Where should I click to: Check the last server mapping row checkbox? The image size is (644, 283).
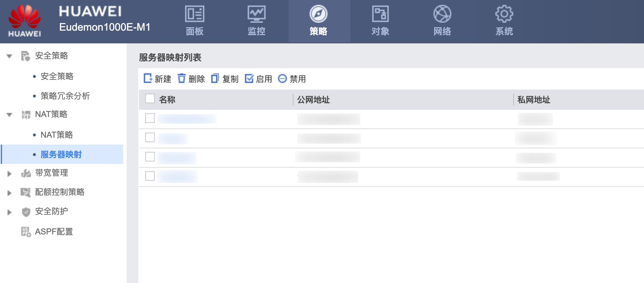(150, 176)
